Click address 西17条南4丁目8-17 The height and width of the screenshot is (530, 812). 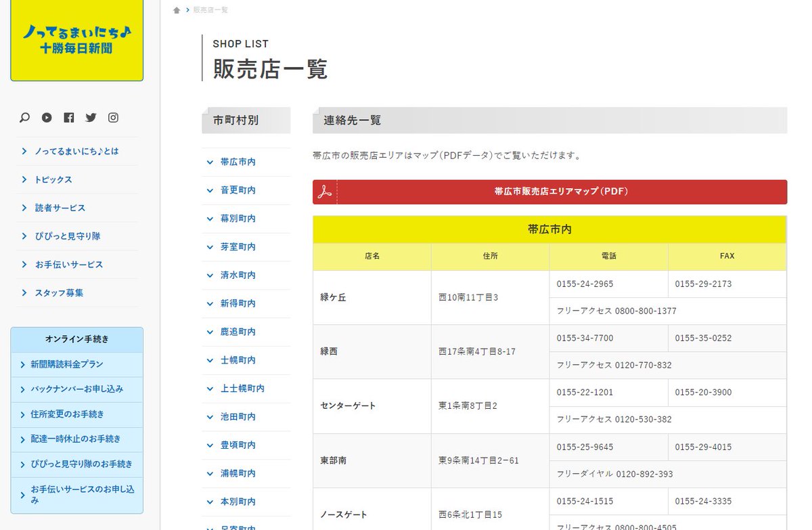pos(477,352)
